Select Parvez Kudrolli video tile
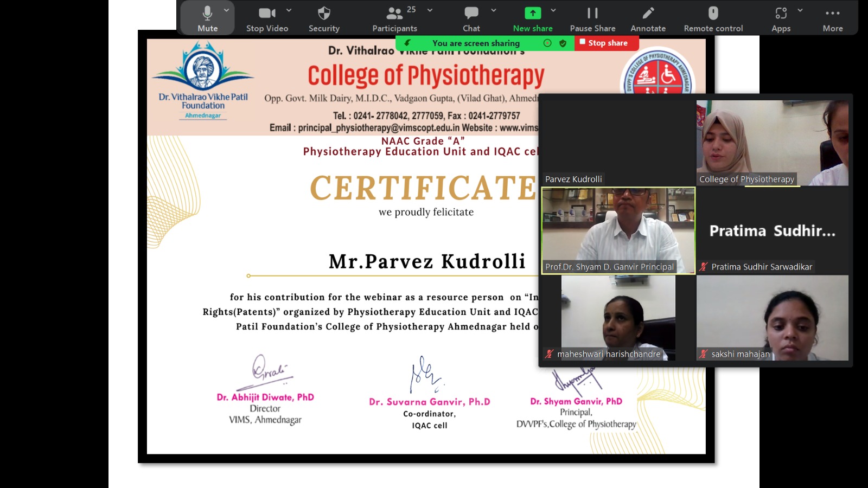This screenshot has width=868, height=488. (x=618, y=143)
